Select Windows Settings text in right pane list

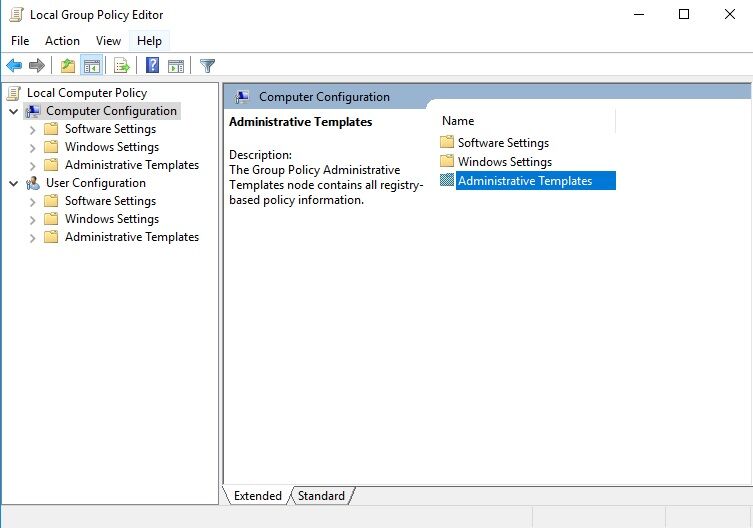(x=505, y=162)
